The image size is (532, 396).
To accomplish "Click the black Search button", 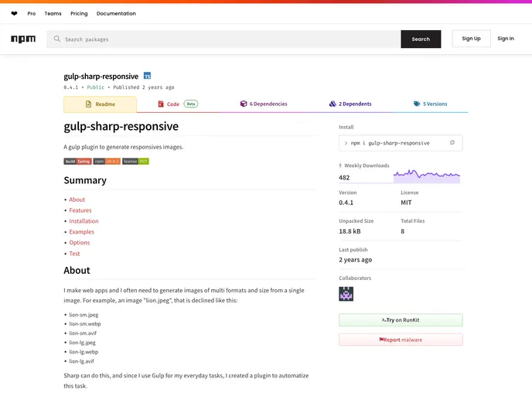I will coord(421,39).
